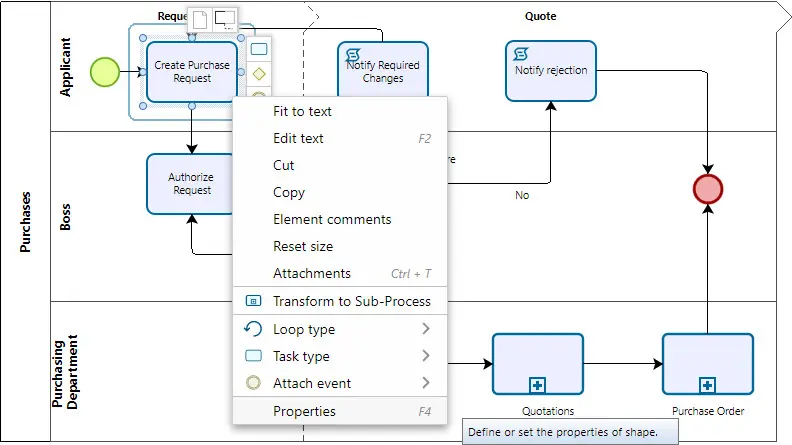Viewport: 792px width, 445px height.
Task: Click the Purchases pool header
Action: click(x=25, y=222)
